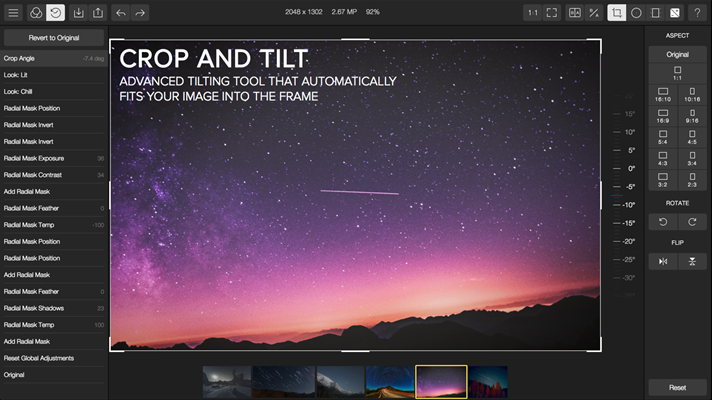The width and height of the screenshot is (712, 400).
Task: Click the top edge crop handle
Action: click(355, 40)
